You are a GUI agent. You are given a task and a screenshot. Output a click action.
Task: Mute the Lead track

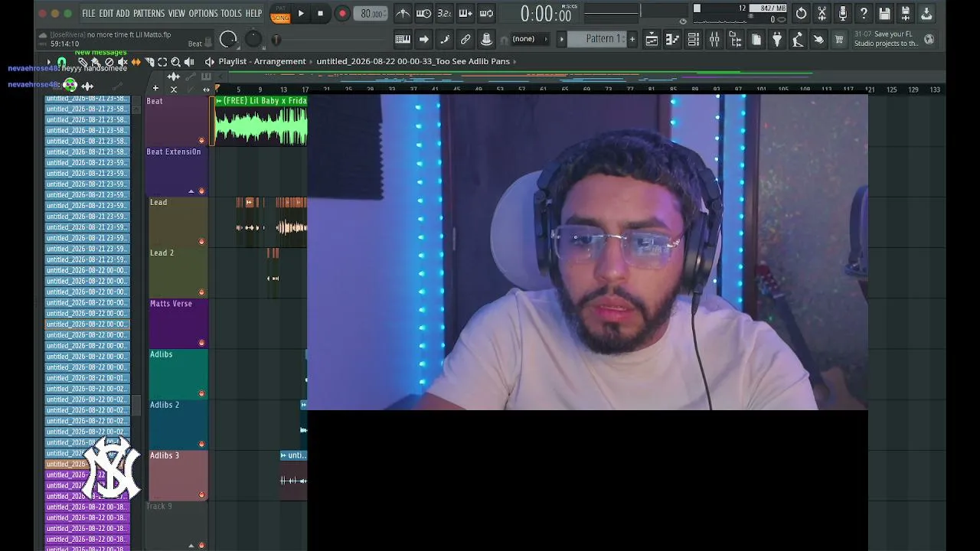pyautogui.click(x=201, y=242)
